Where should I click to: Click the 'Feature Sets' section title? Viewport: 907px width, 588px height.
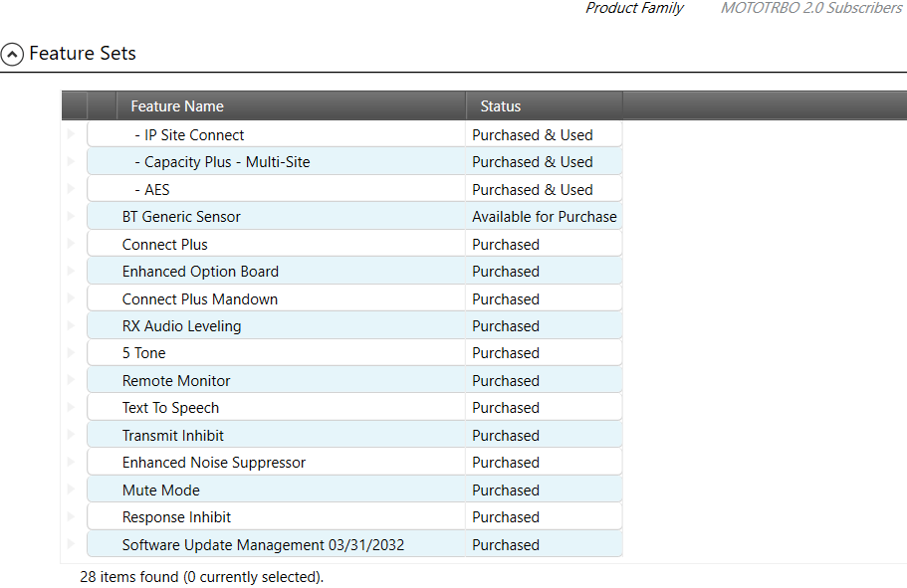point(83,53)
